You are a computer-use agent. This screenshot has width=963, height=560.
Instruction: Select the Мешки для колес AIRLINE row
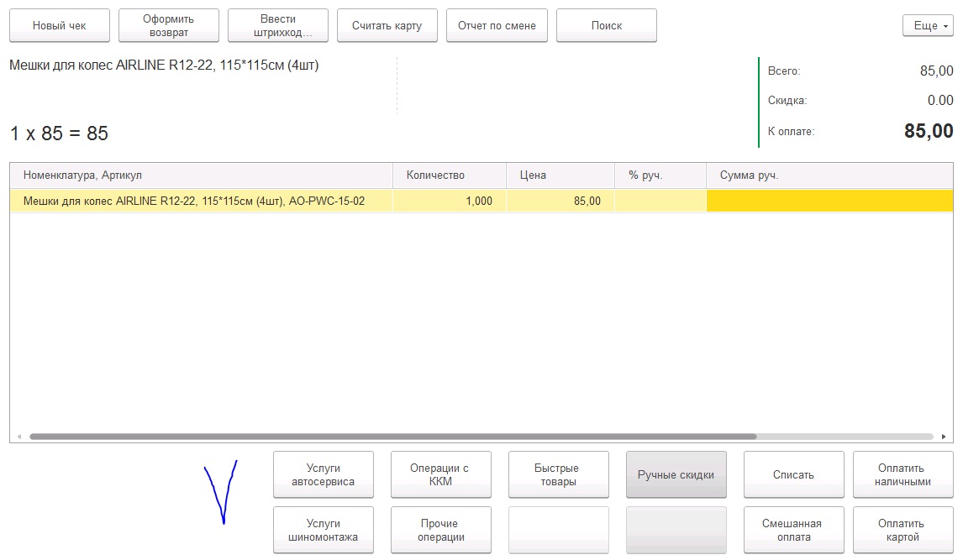(193, 201)
